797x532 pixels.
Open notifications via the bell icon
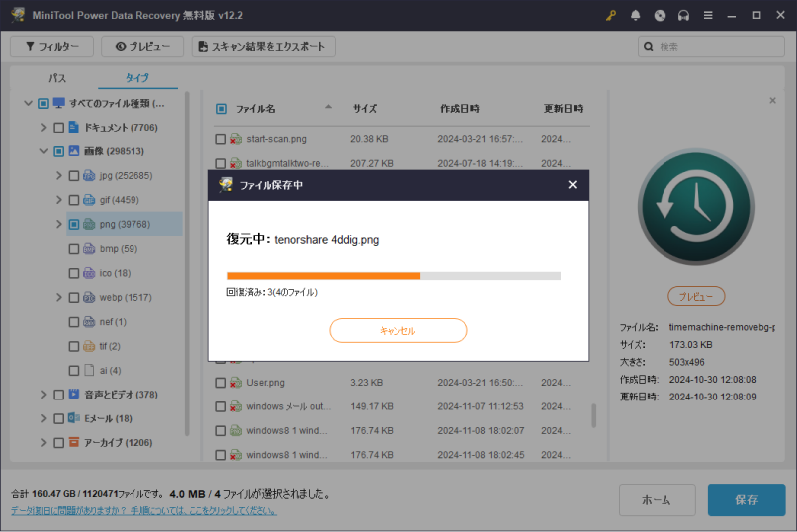point(636,16)
